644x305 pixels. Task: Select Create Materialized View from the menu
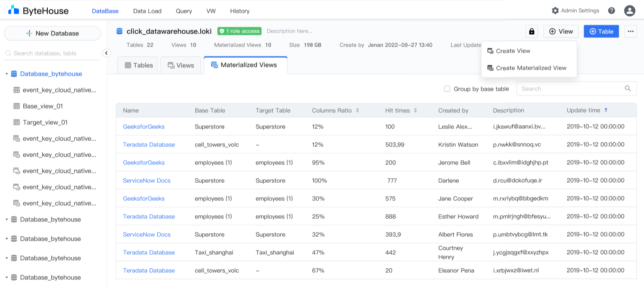coord(531,68)
